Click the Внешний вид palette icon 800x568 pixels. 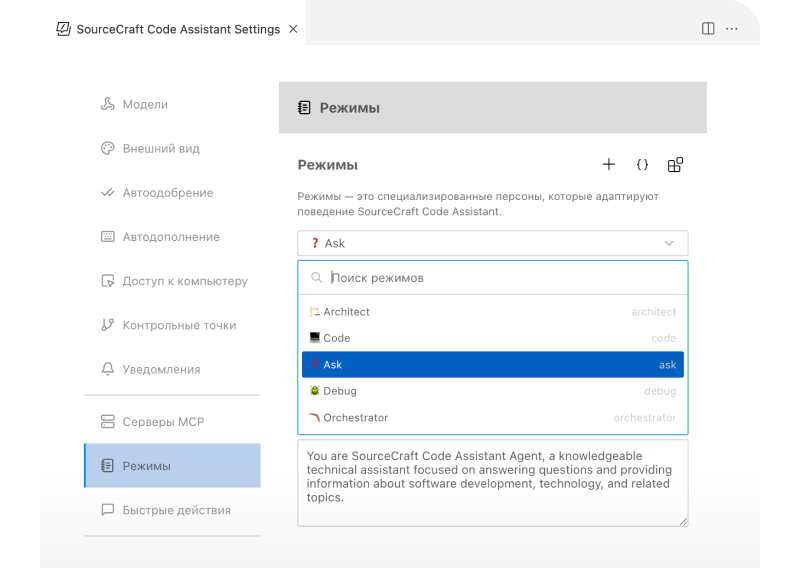coord(108,149)
